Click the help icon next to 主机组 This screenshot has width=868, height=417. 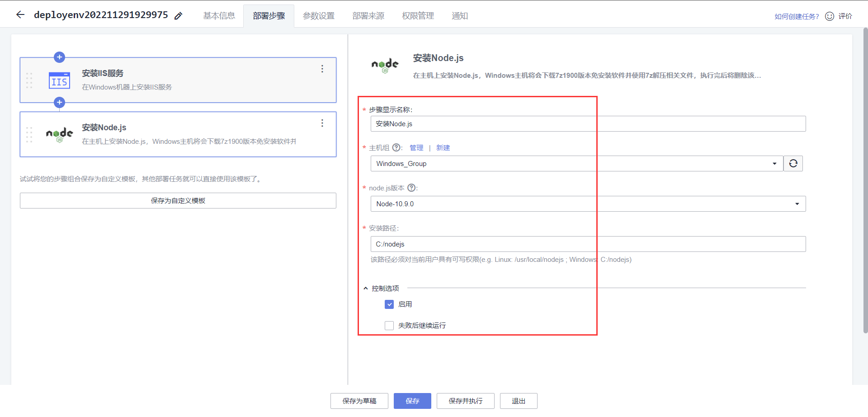click(x=396, y=147)
